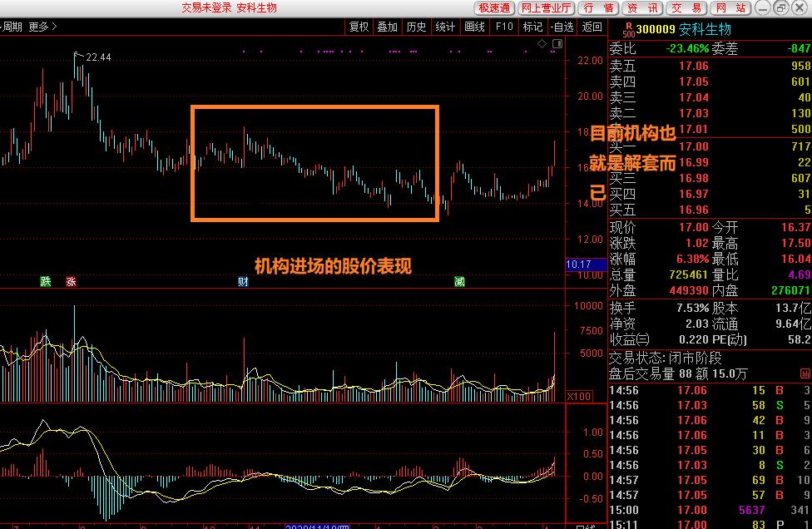Click stock code 300009
The height and width of the screenshot is (529, 812).
655,29
